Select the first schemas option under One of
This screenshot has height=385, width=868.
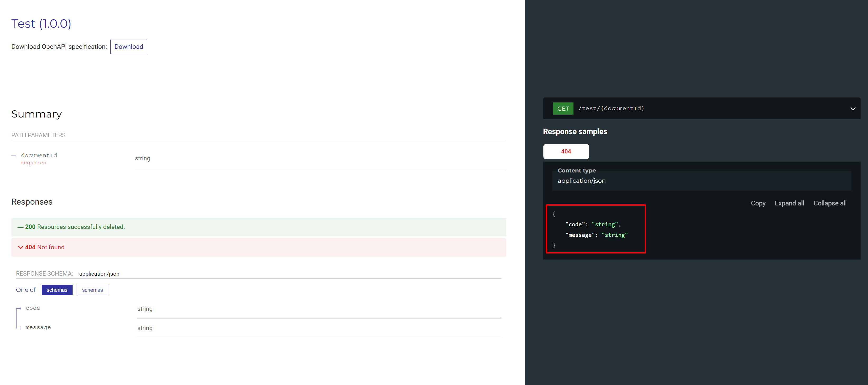(57, 290)
